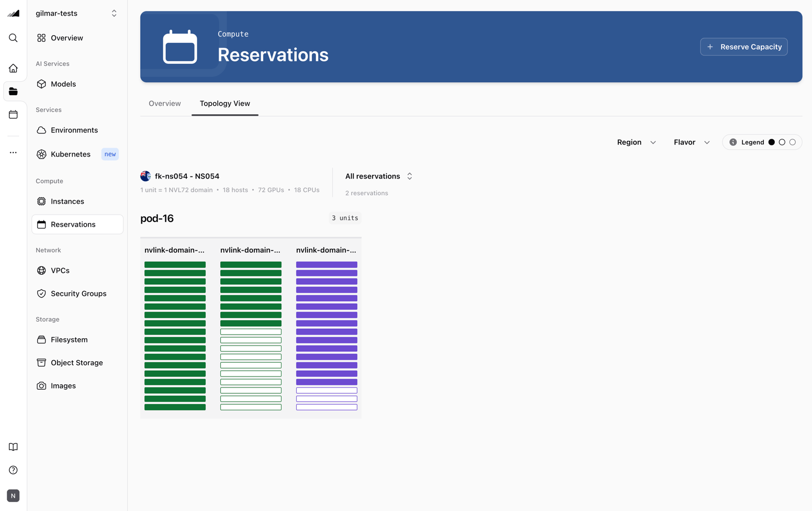Click Compute breadcrumb above Reservations title
The height and width of the screenshot is (511, 812).
pyautogui.click(x=233, y=34)
